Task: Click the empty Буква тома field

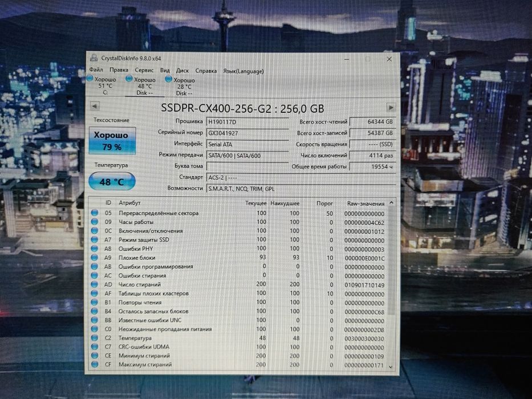Action: 247,166
